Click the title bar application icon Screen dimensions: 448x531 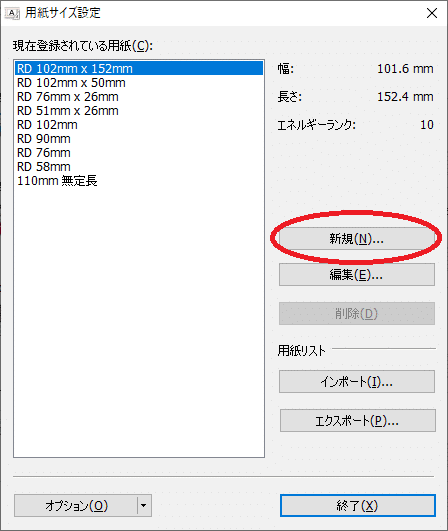click(12, 13)
